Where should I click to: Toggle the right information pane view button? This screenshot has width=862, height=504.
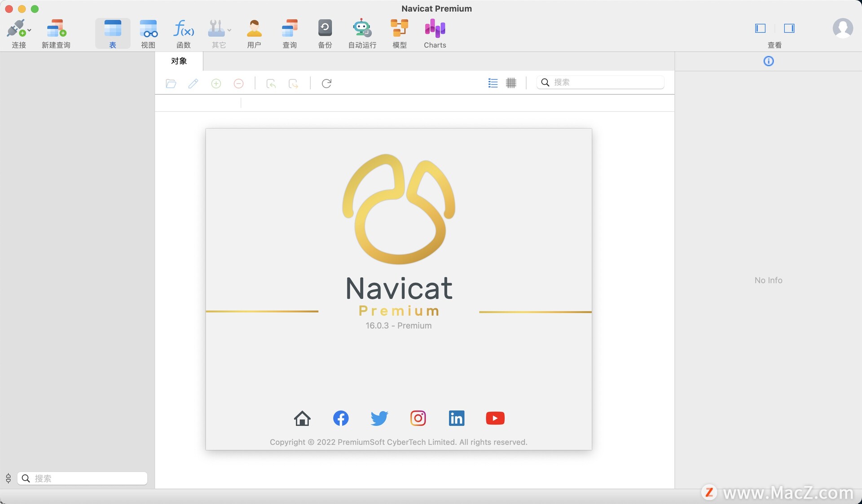[789, 28]
